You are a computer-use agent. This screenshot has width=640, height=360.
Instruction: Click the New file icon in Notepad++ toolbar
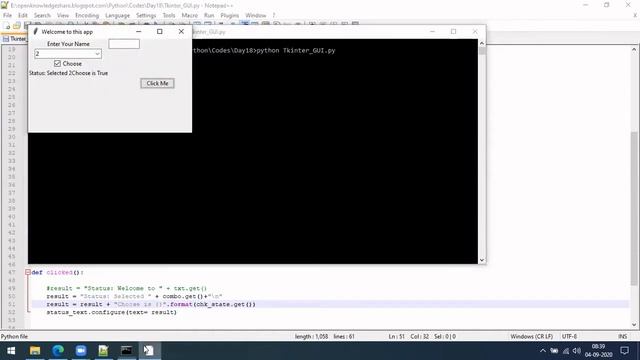[x=7, y=26]
